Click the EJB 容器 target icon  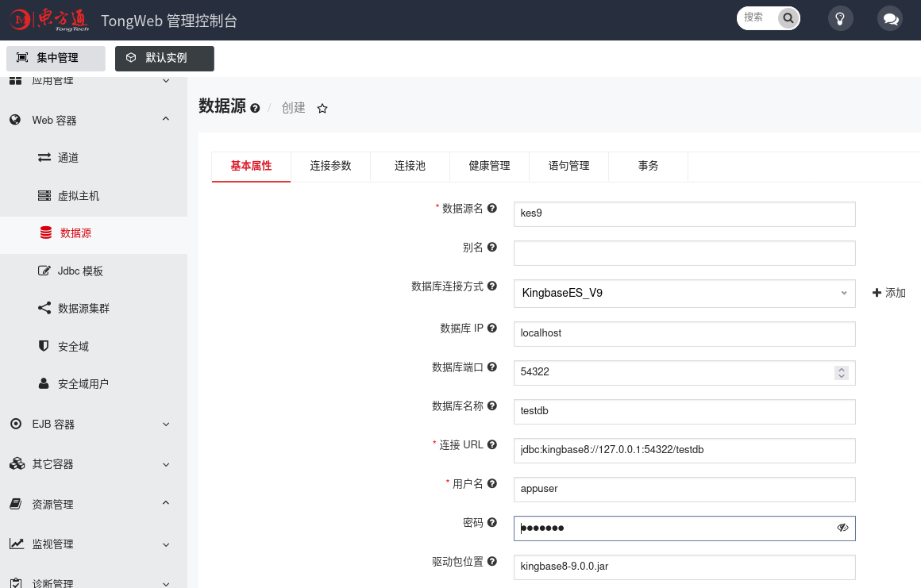(x=16, y=424)
